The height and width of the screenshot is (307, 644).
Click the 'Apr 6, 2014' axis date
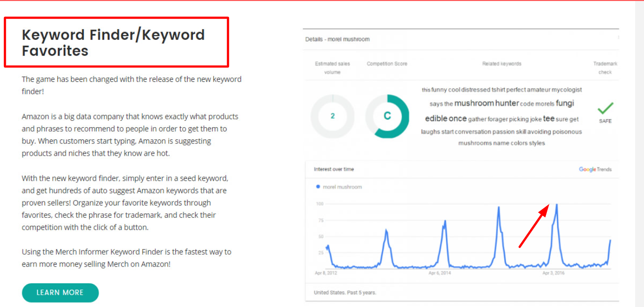pyautogui.click(x=440, y=273)
